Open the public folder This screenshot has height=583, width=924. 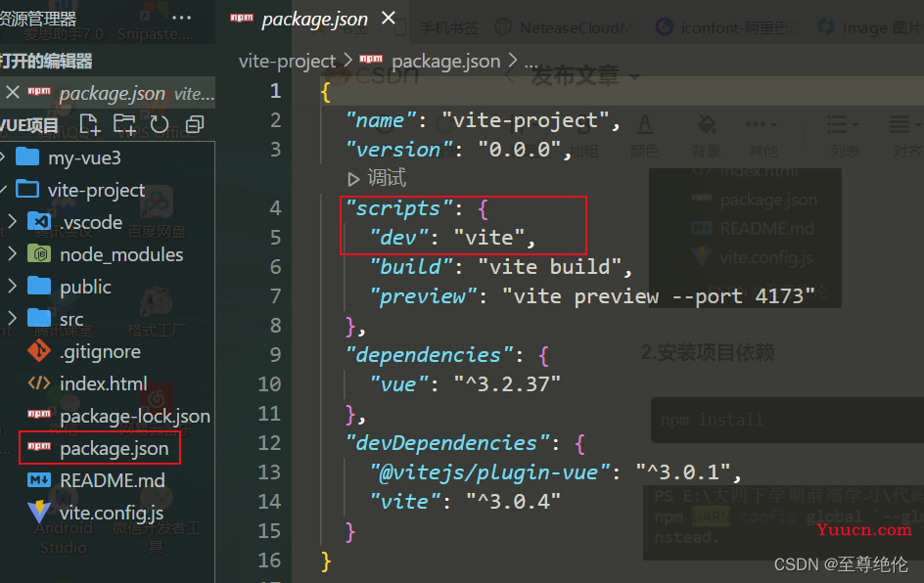tap(85, 287)
